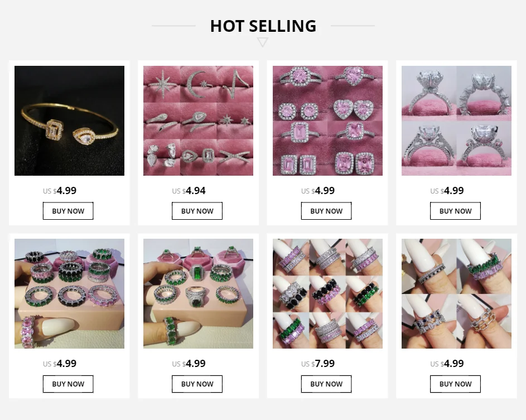This screenshot has height=420, width=526.
Task: View the nine-panel stacked rings collage
Action: (x=327, y=293)
